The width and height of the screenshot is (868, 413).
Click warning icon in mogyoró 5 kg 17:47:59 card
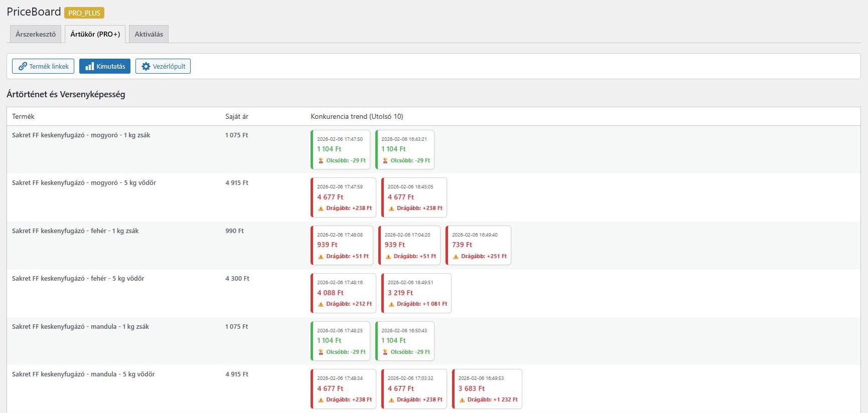tap(321, 209)
